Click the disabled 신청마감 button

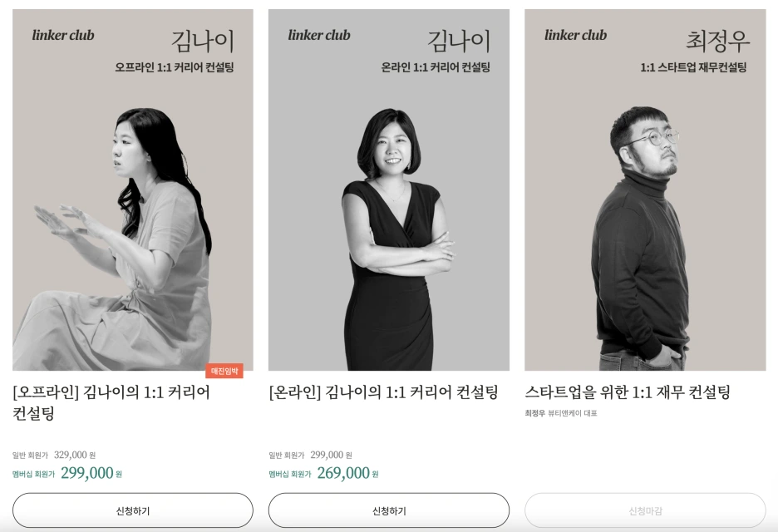[645, 510]
